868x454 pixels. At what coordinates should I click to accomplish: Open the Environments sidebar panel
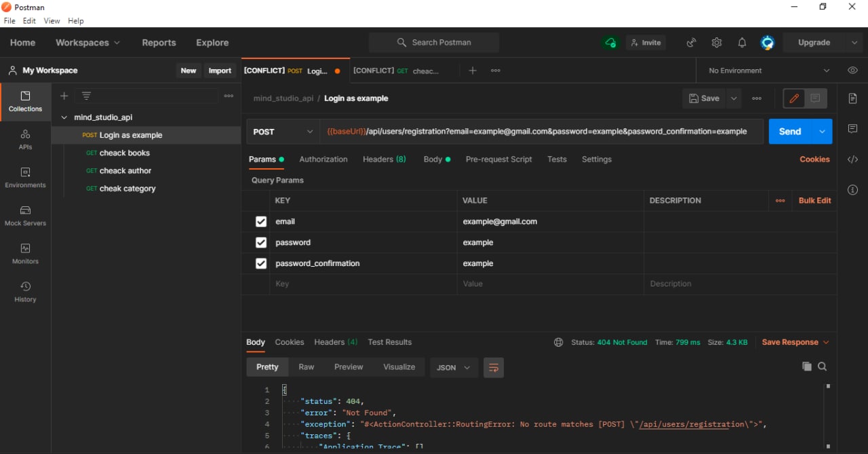pos(25,178)
